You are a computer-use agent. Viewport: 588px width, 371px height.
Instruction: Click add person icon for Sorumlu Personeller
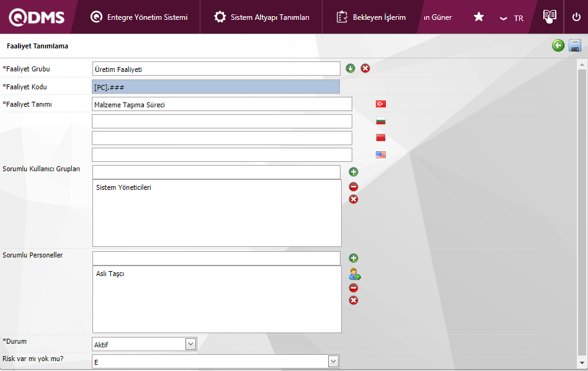(354, 274)
